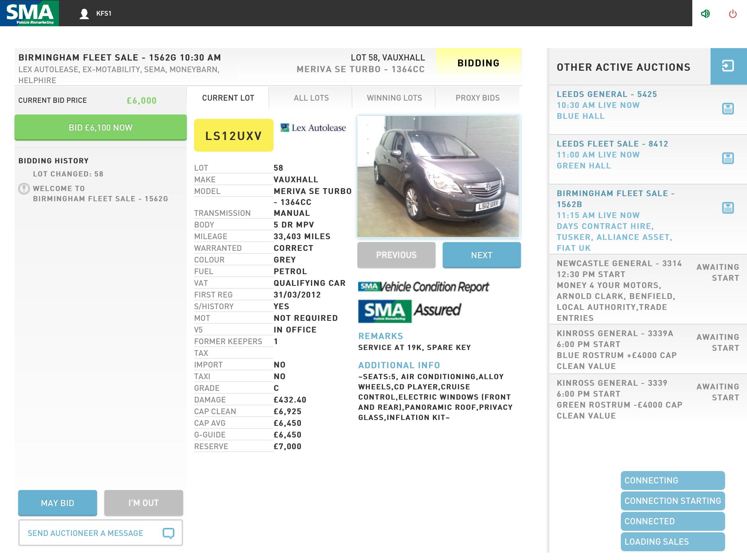Open the Winning Lots tab

pyautogui.click(x=394, y=98)
